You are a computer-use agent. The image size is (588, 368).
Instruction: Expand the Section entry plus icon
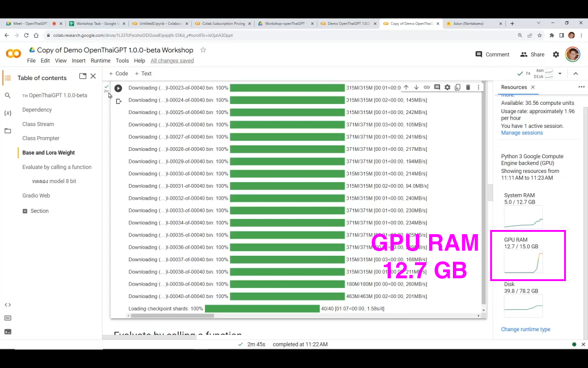coord(25,211)
